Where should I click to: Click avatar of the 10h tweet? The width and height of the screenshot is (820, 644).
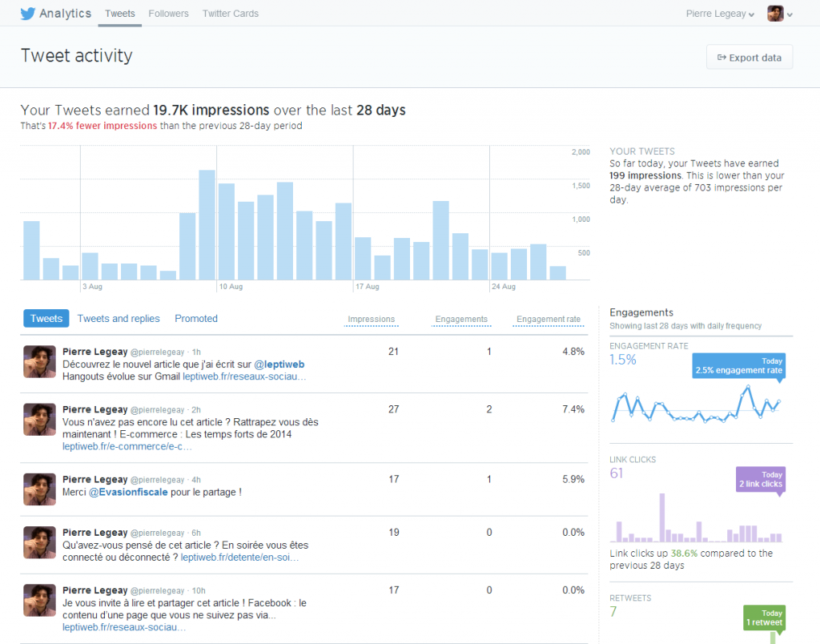click(40, 600)
